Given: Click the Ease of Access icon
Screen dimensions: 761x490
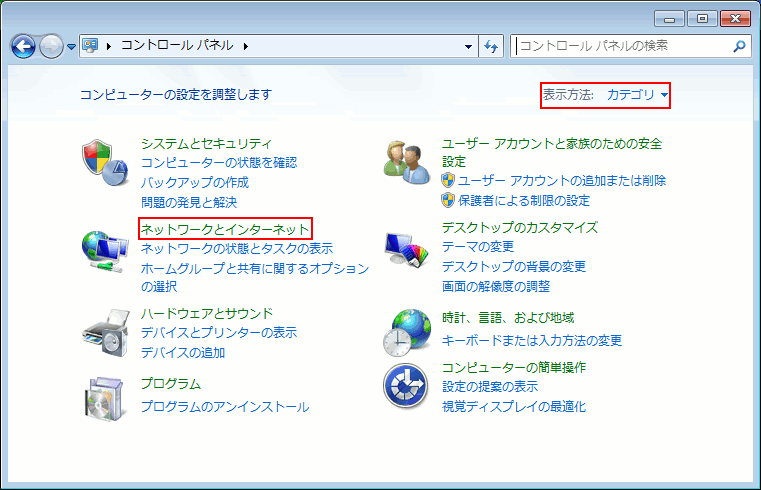Looking at the screenshot, I should coord(406,388).
